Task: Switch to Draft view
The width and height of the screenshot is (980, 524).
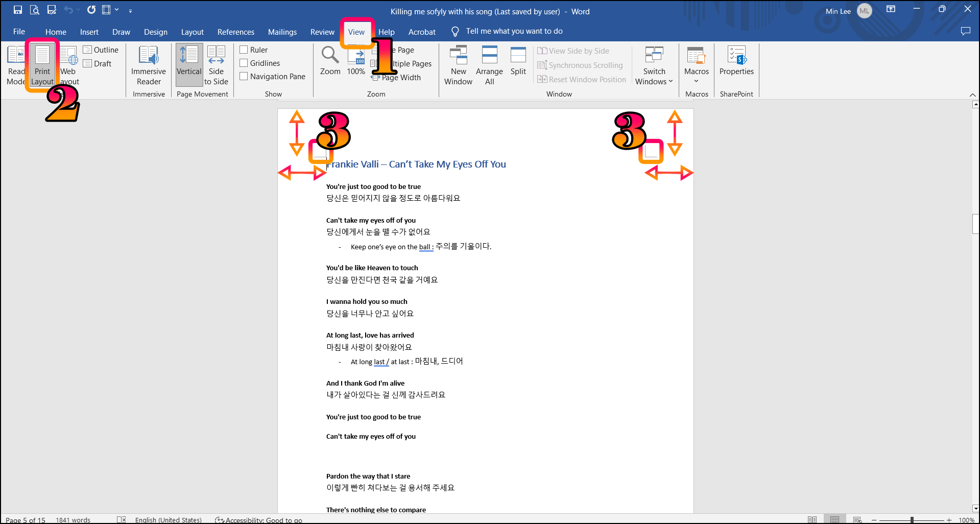Action: 98,63
